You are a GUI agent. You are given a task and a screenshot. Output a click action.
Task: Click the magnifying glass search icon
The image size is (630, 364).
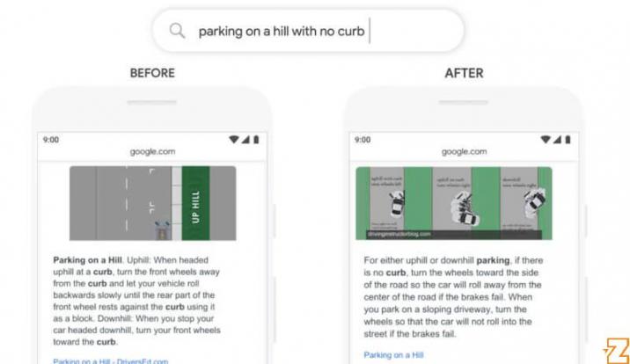click(177, 31)
